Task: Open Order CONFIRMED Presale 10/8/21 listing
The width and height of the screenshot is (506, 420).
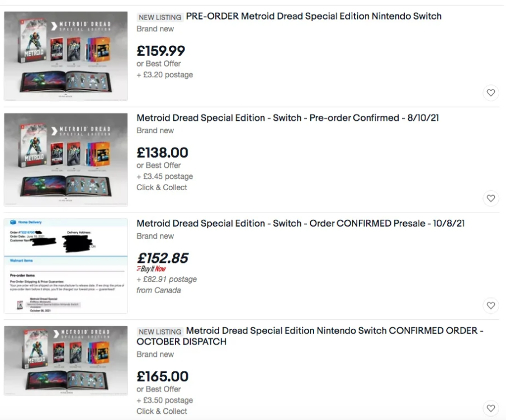Action: click(x=300, y=223)
